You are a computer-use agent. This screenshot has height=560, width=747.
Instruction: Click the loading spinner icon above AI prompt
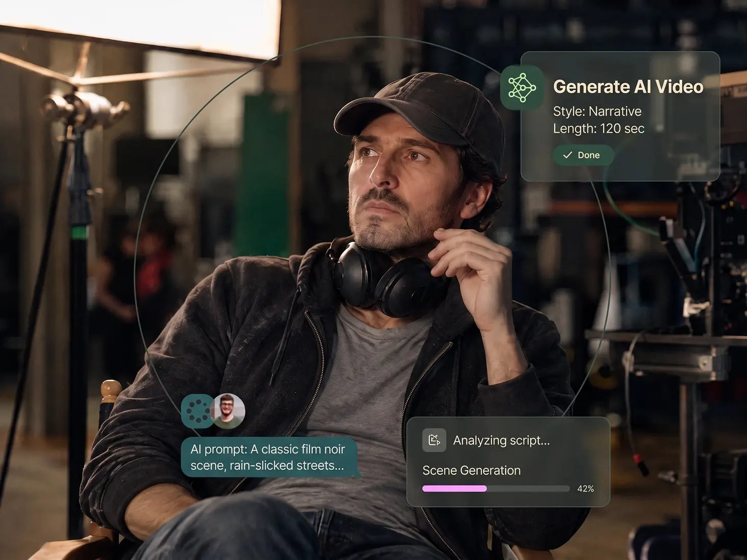point(198,411)
